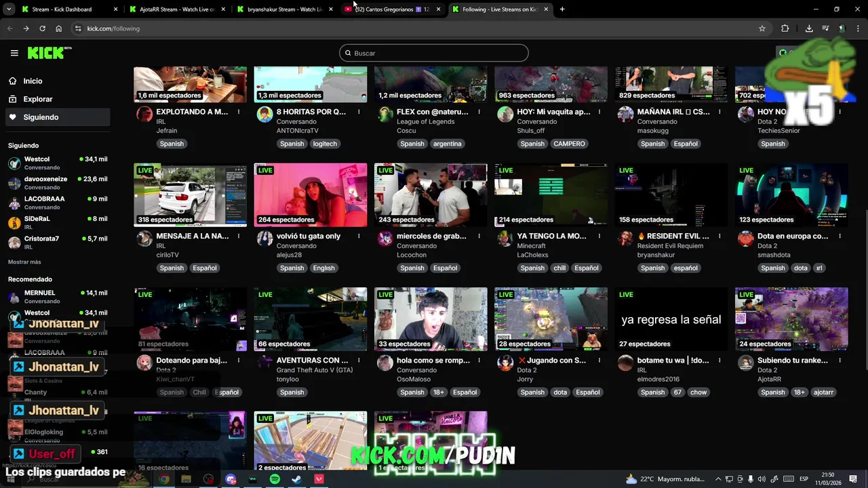Open the hamburger sidebar menu

point(14,53)
